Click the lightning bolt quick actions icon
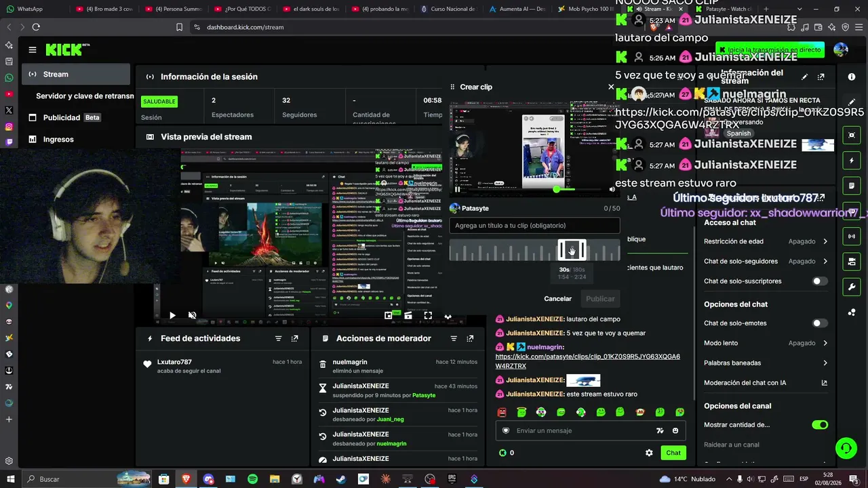The image size is (868, 488). tap(852, 161)
